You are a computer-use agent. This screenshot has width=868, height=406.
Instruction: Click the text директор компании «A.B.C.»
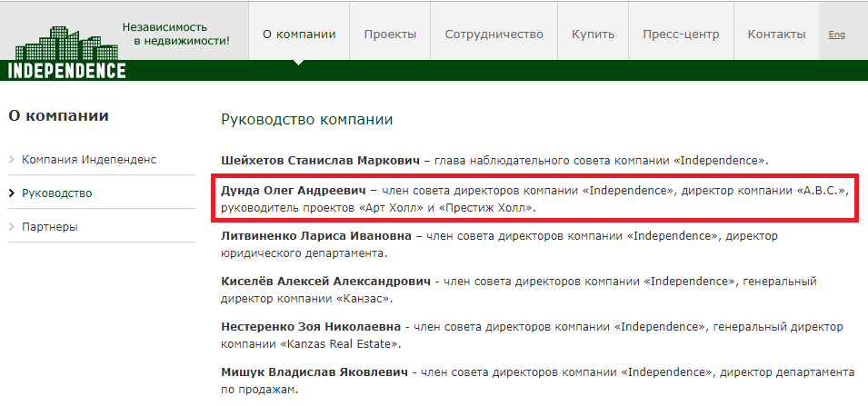pyautogui.click(x=764, y=191)
